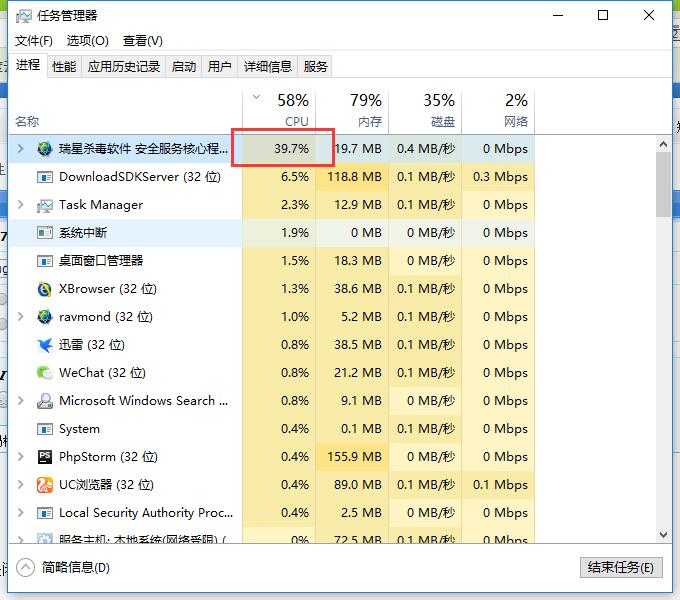Open the 查看(V) menu
The width and height of the screenshot is (680, 600).
(143, 41)
